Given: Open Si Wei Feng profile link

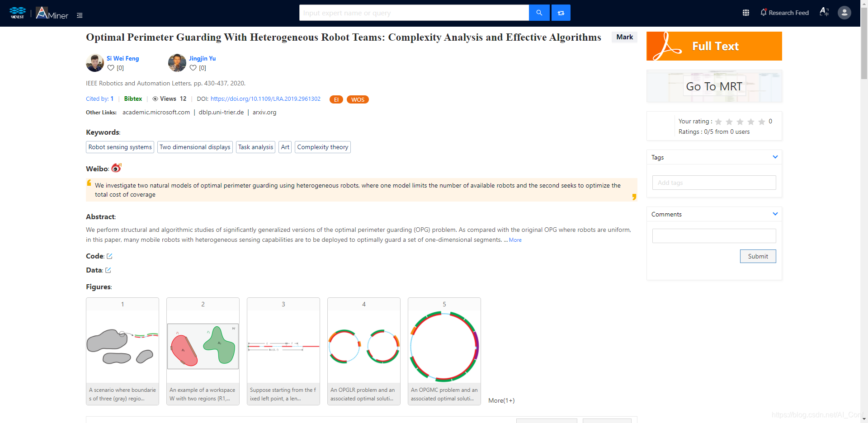Looking at the screenshot, I should pyautogui.click(x=123, y=58).
